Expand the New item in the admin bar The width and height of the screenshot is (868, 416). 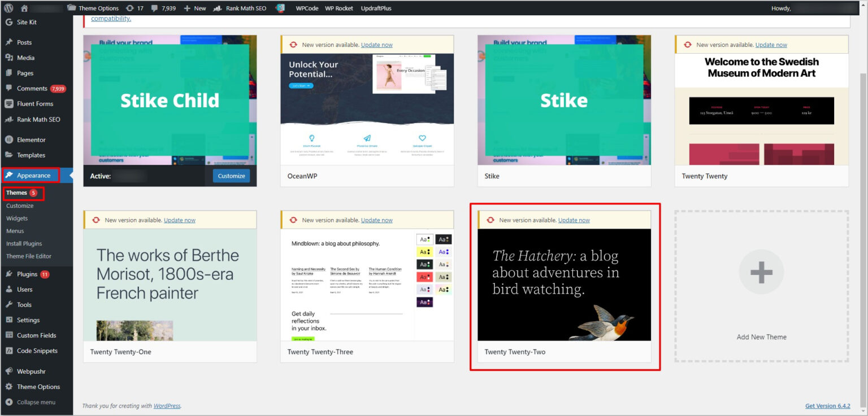194,8
